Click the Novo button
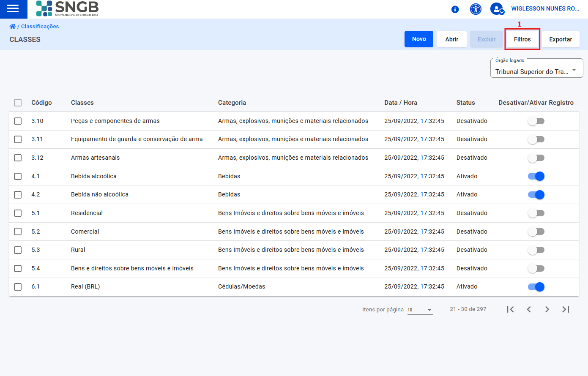588x376 pixels. click(x=419, y=39)
